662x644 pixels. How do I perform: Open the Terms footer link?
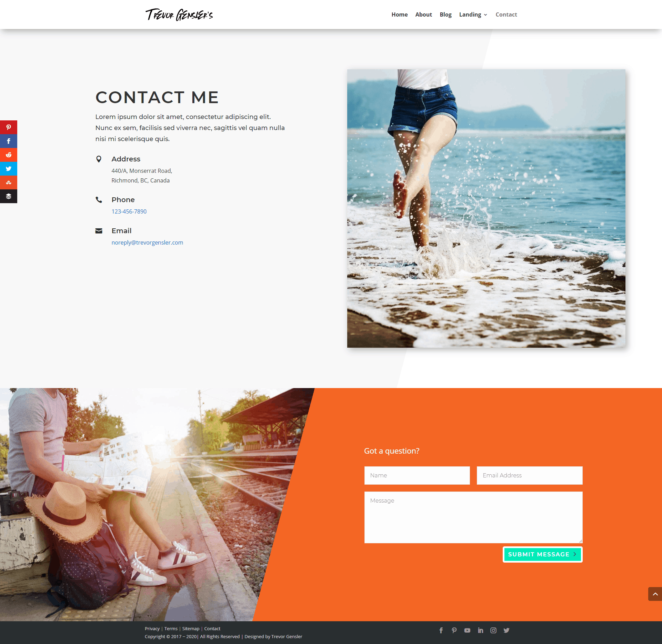click(171, 628)
